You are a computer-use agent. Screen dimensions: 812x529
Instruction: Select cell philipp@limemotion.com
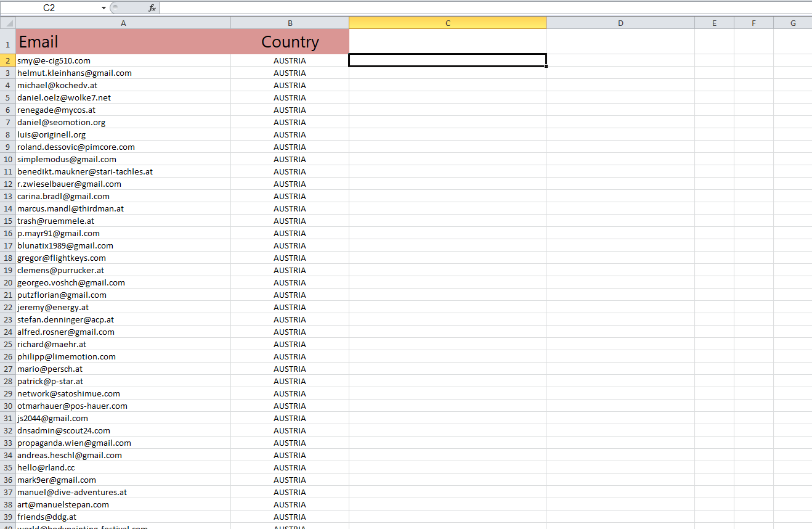(x=123, y=356)
